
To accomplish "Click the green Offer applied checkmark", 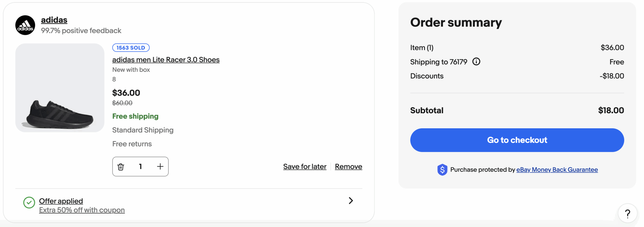I will tap(29, 203).
